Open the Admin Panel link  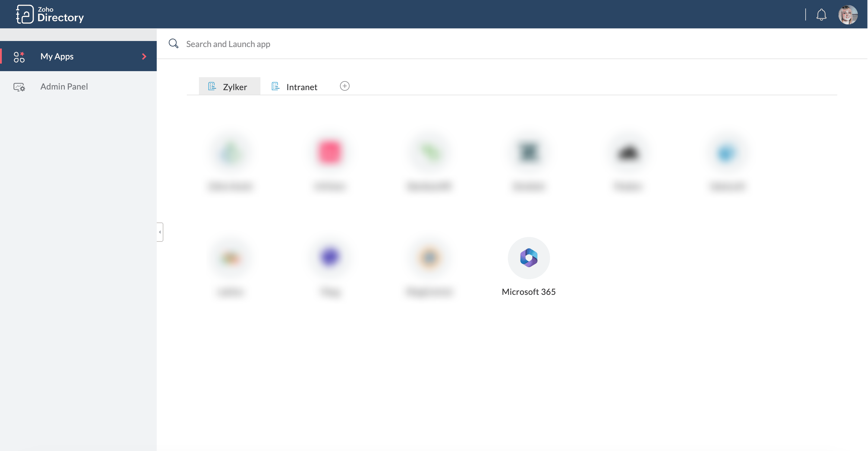[64, 87]
